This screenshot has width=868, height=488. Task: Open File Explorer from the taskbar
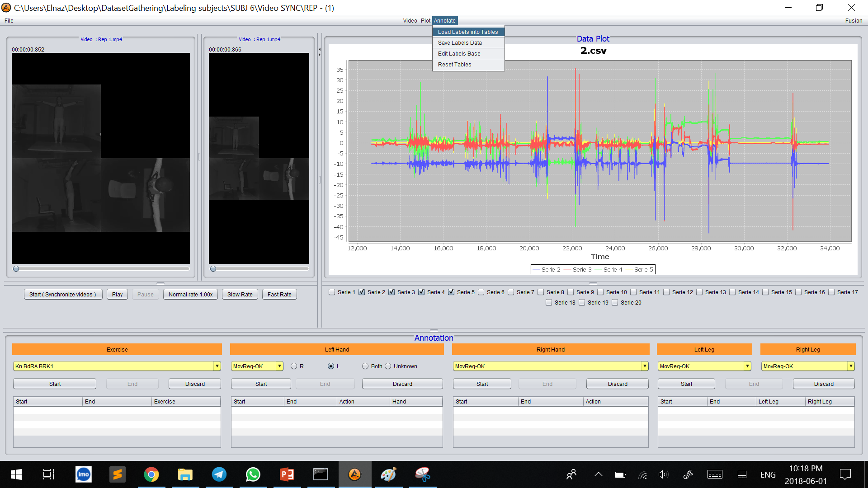185,474
